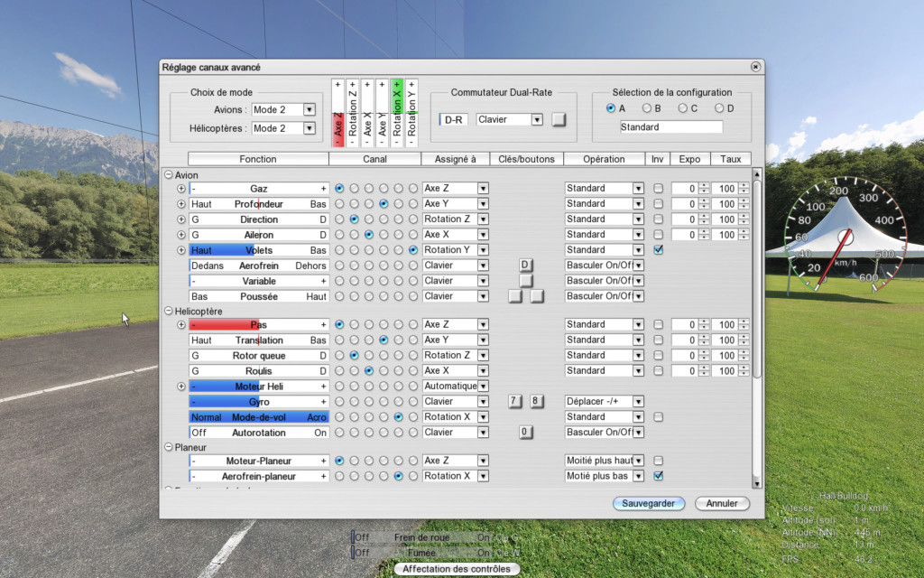The image size is (924, 578).
Task: Click the Profondeur function slider bar
Action: [258, 204]
